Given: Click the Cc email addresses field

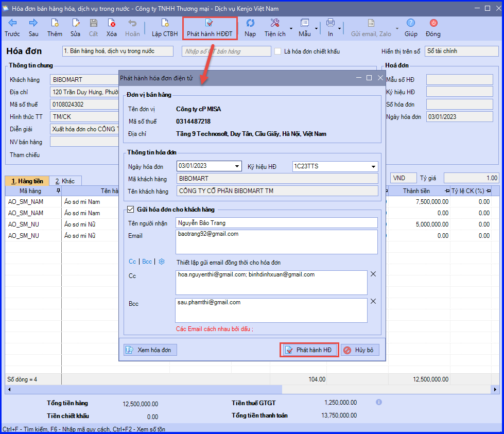Looking at the screenshot, I should point(271,282).
